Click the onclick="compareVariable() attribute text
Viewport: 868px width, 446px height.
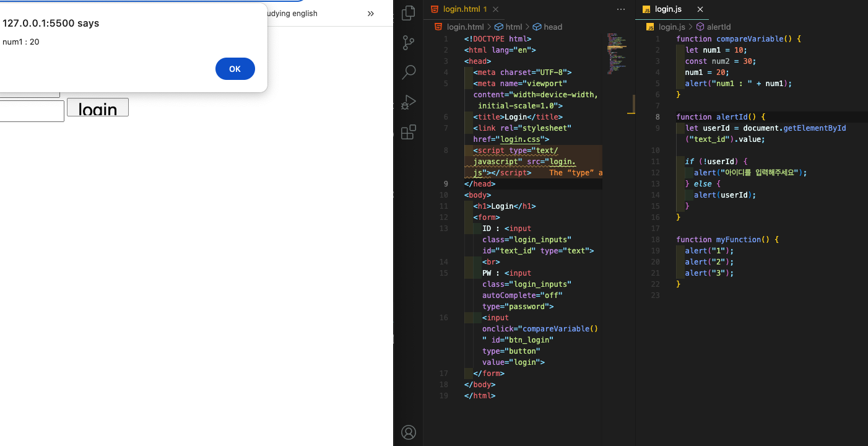point(540,328)
